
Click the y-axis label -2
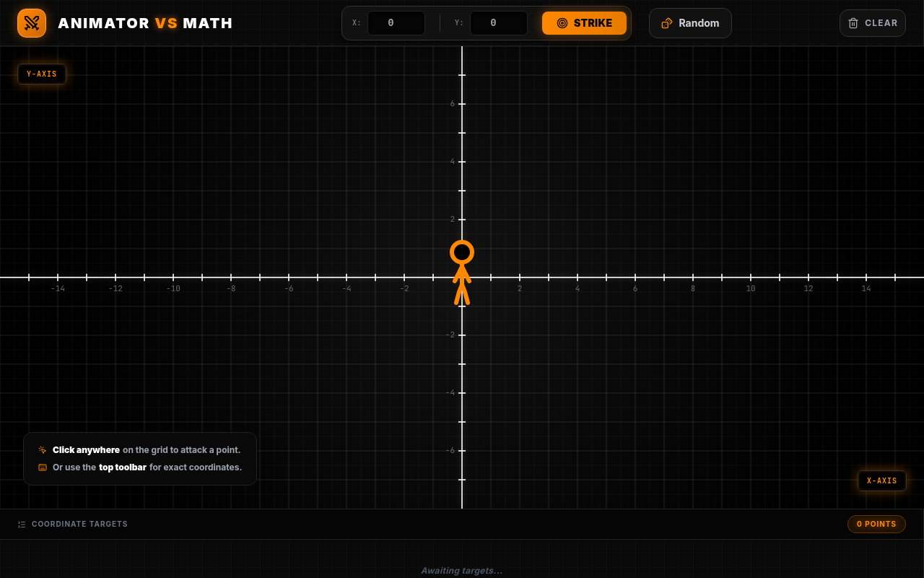point(450,335)
